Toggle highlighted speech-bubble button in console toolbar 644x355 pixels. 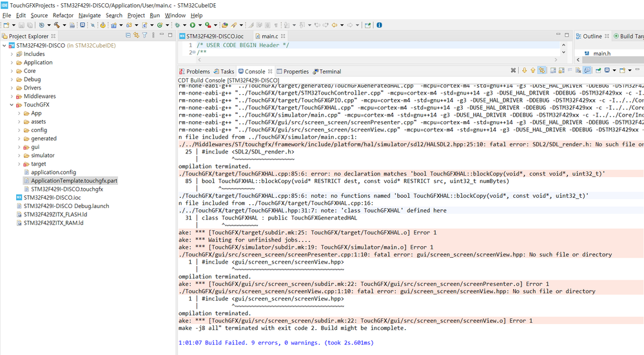[x=587, y=71]
